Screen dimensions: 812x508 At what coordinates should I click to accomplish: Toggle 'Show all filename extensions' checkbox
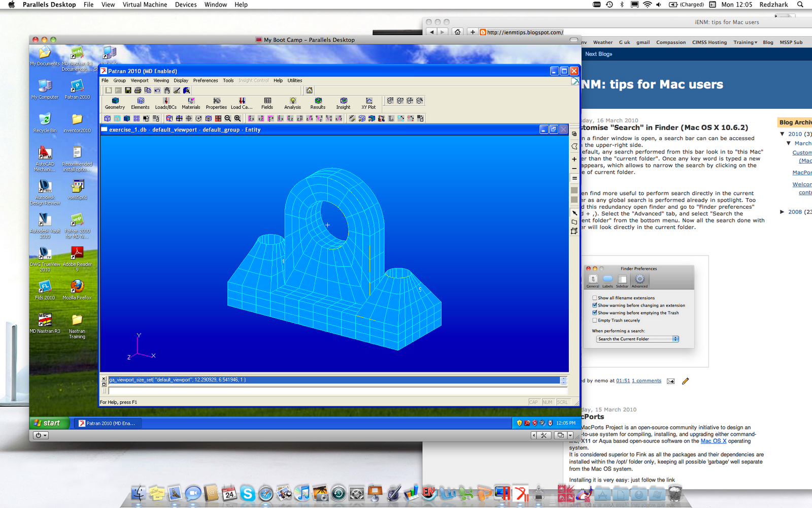tap(595, 298)
